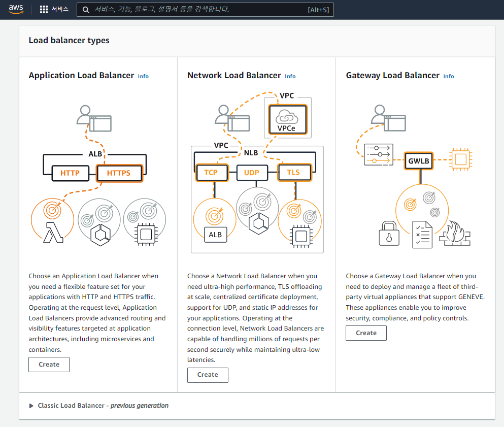Image resolution: width=504 pixels, height=427 pixels.
Task: Click the padlock icon in gateway diagram
Action: (x=389, y=234)
